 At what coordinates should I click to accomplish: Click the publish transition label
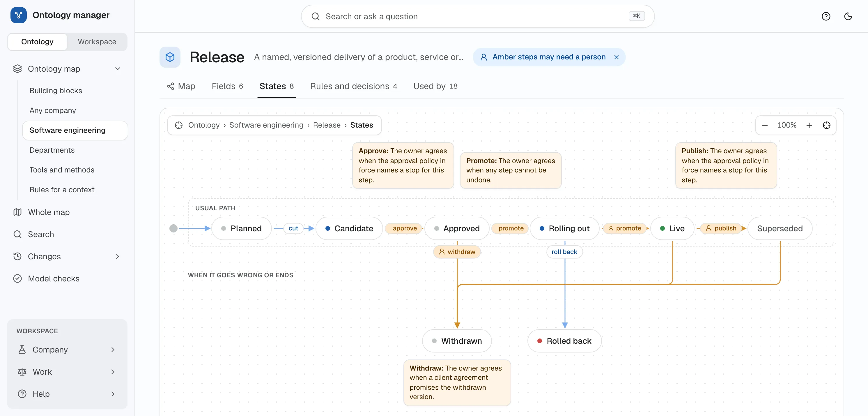coord(721,229)
